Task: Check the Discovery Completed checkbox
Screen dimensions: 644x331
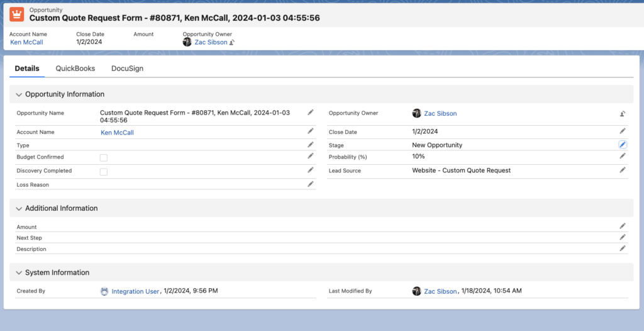Action: (104, 171)
